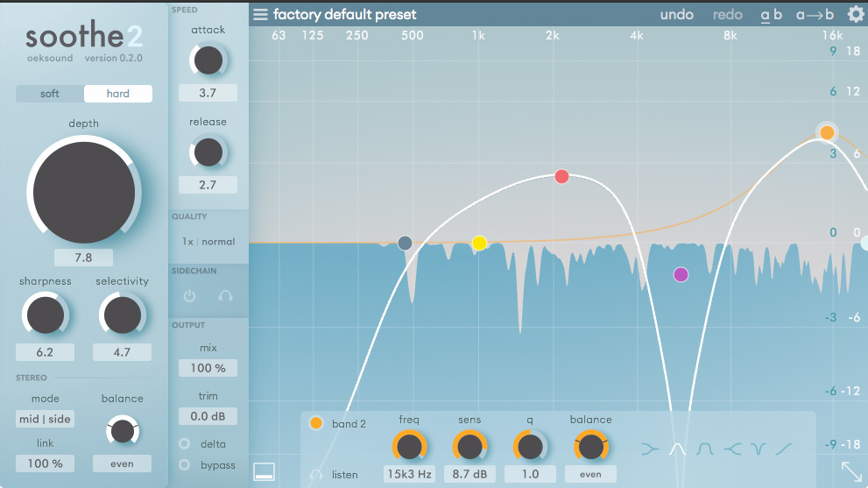Click the band listen headphones icon
Image resolution: width=868 pixels, height=488 pixels.
tap(316, 475)
